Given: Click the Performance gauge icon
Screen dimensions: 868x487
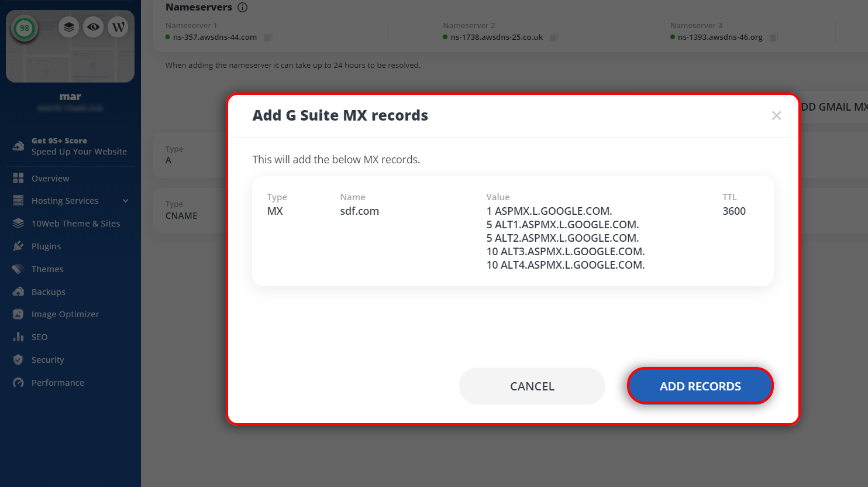Looking at the screenshot, I should 18,383.
